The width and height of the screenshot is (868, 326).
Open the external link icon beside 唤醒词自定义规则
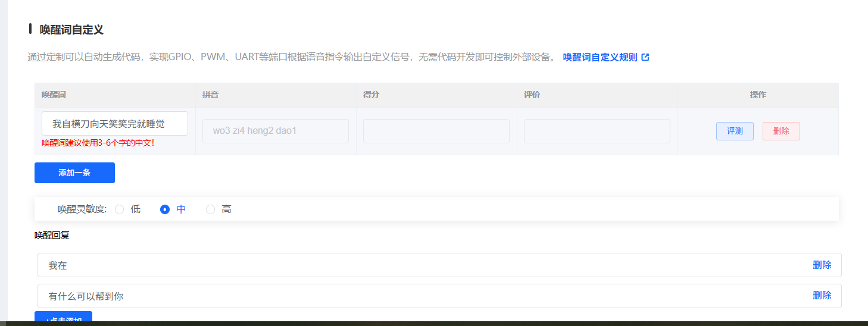tap(645, 58)
